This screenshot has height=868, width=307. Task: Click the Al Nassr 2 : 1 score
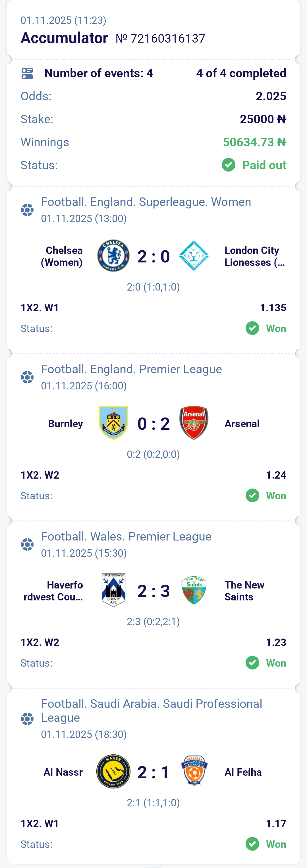(x=153, y=772)
